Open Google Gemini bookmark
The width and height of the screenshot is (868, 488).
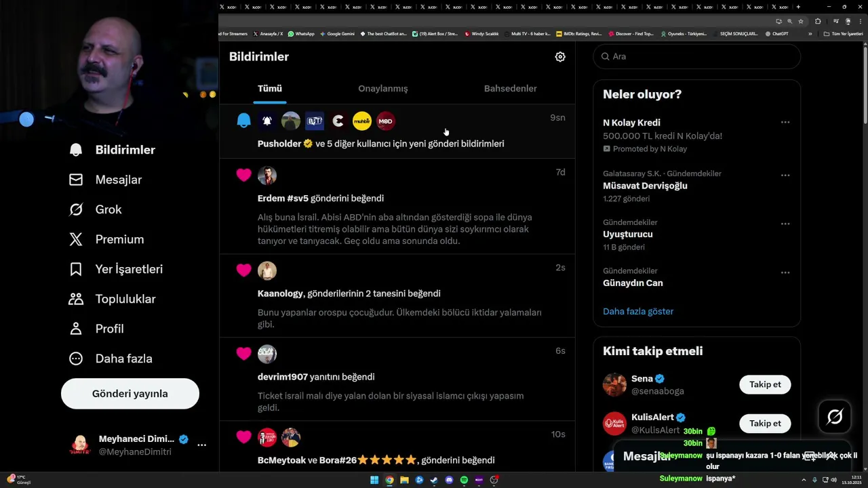(337, 33)
